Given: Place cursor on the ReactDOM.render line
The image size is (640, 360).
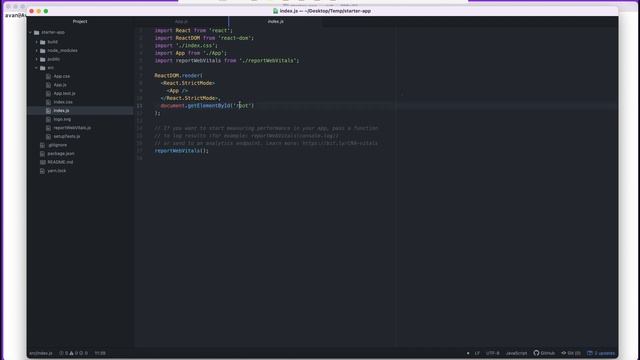Looking at the screenshot, I should point(178,76).
